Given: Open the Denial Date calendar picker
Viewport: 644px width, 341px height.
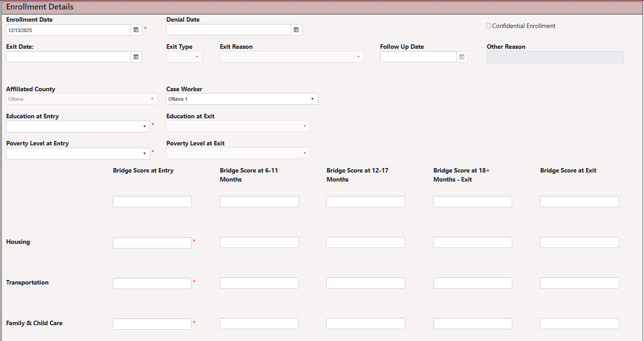Looking at the screenshot, I should pyautogui.click(x=296, y=29).
